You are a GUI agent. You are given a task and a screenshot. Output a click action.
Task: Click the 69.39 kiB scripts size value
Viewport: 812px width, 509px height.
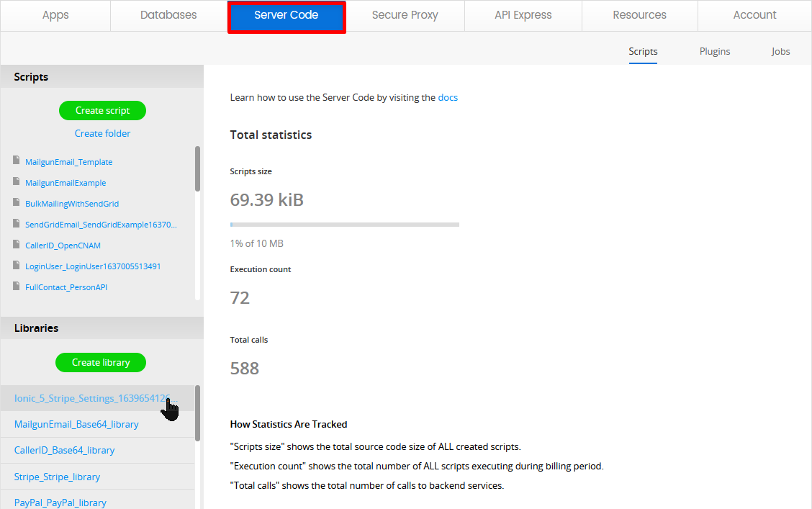(x=266, y=200)
